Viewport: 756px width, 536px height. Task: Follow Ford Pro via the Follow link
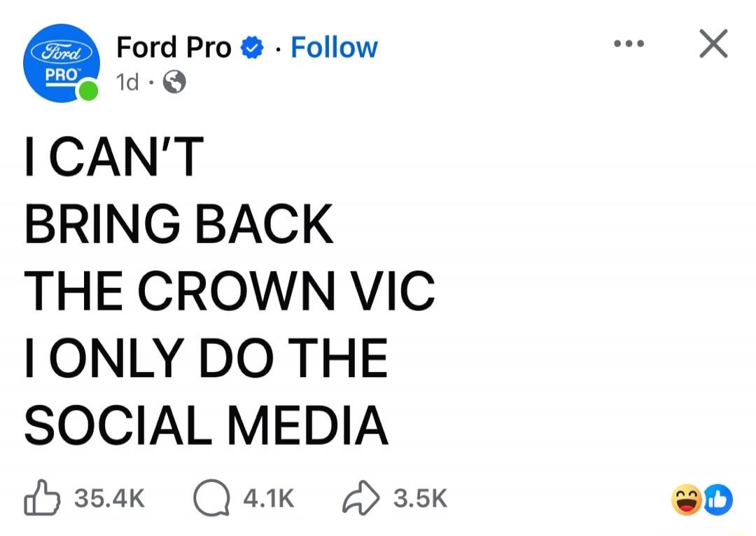tap(334, 46)
